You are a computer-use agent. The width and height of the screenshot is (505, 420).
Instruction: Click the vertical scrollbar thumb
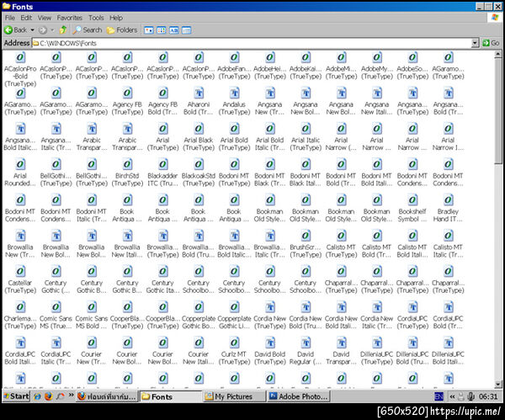click(498, 111)
